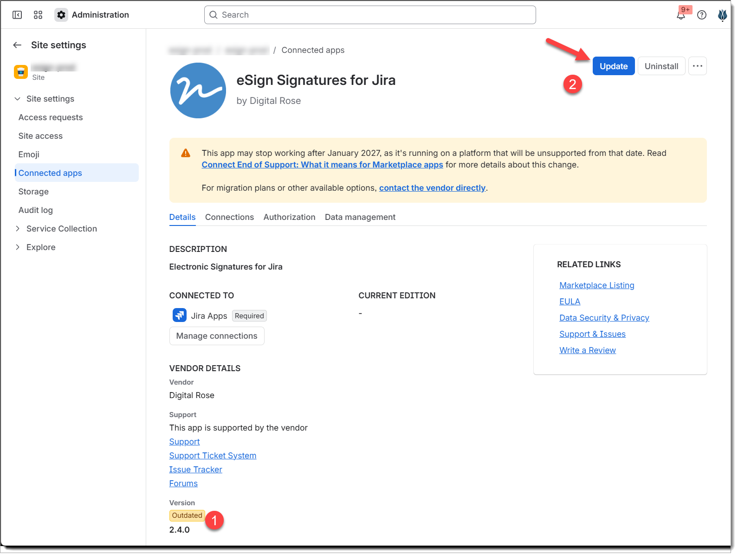The width and height of the screenshot is (738, 560).
Task: Click the Jira Apps icon
Action: (x=180, y=315)
